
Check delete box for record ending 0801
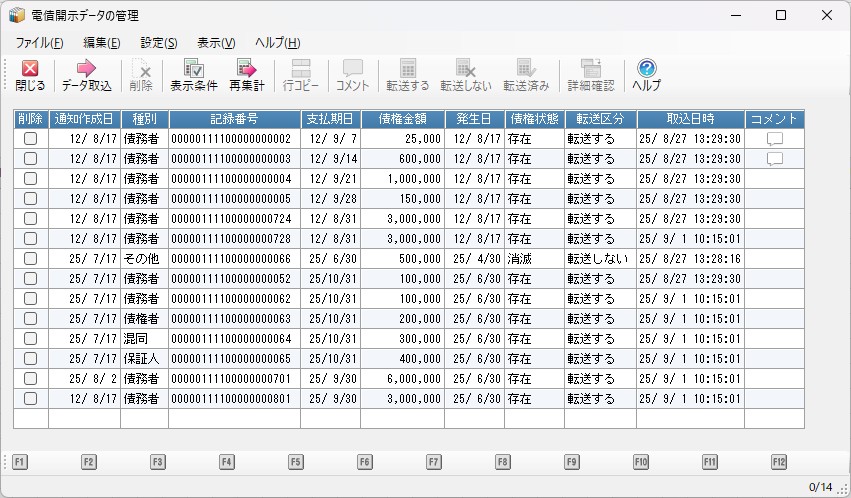30,398
